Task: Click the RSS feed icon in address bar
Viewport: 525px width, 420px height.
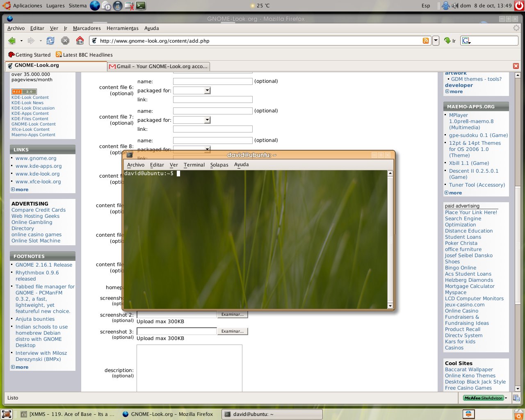Action: click(x=426, y=41)
